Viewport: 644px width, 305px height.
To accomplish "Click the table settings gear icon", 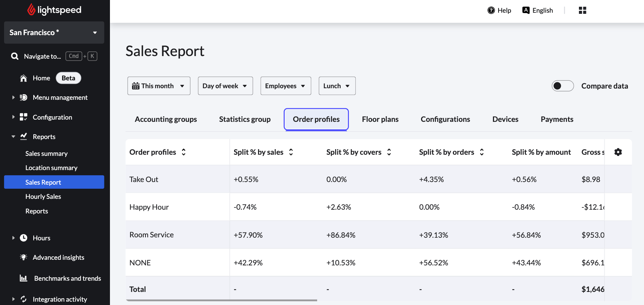I will [x=618, y=152].
